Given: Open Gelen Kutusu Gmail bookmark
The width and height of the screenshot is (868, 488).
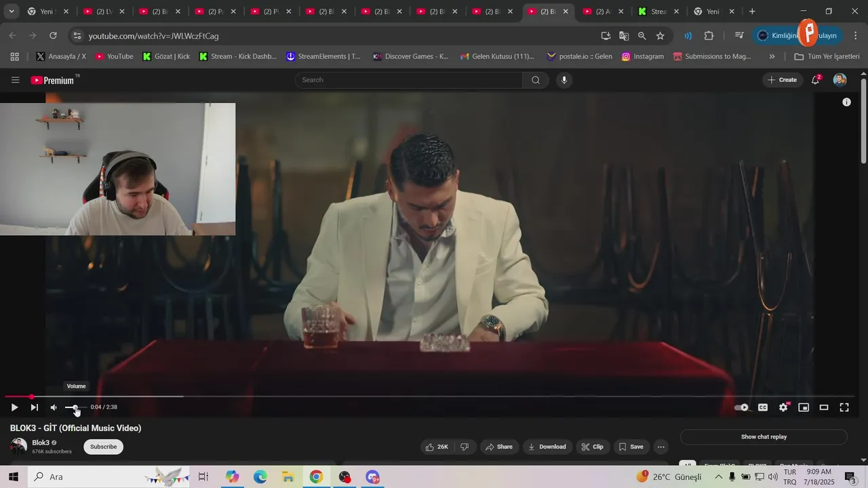Looking at the screenshot, I should [497, 56].
